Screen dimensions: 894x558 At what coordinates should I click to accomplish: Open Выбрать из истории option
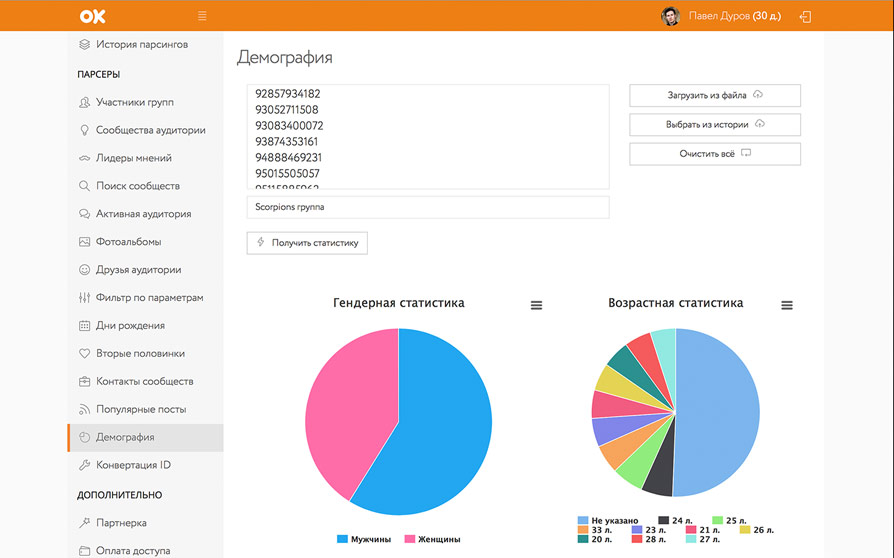tap(714, 125)
